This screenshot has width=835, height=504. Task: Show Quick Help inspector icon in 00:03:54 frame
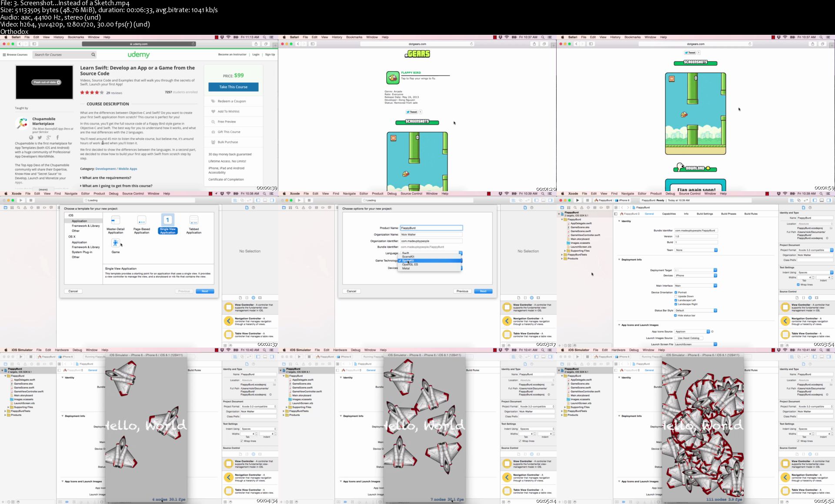click(x=810, y=208)
